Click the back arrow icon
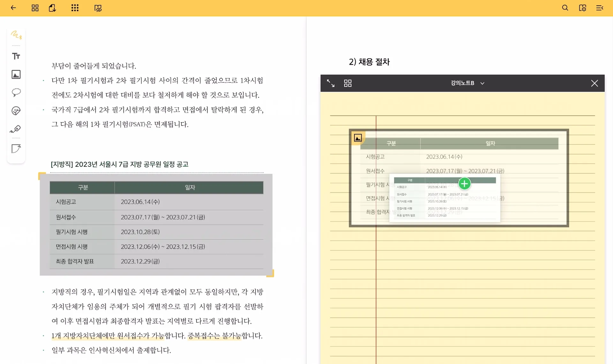Viewport: 613px width, 364px height. pyautogui.click(x=13, y=8)
